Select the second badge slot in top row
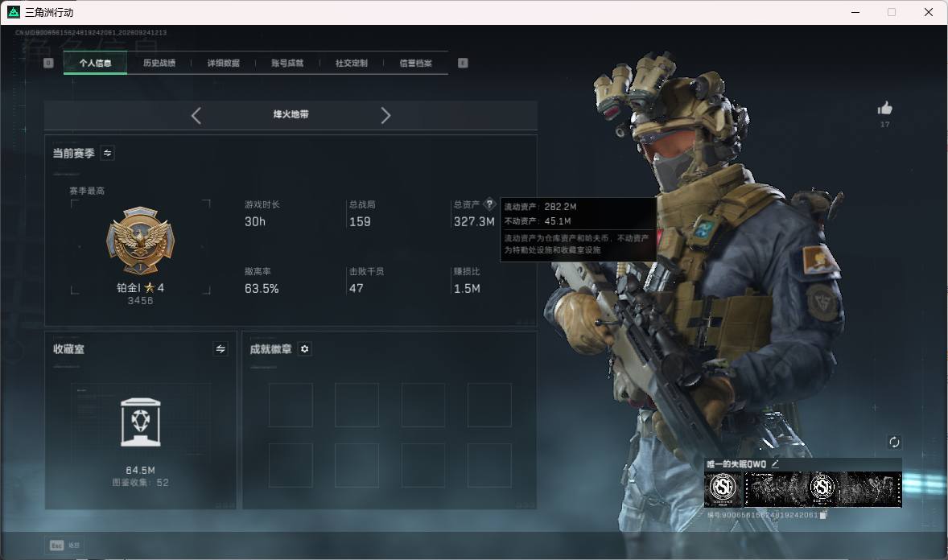The height and width of the screenshot is (560, 948). (x=357, y=405)
